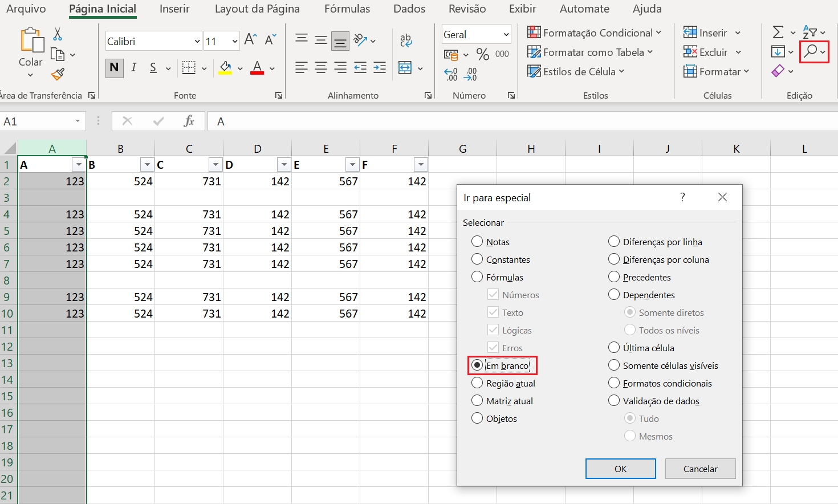
Task: Apply thousands separator 000 format
Action: pos(502,54)
